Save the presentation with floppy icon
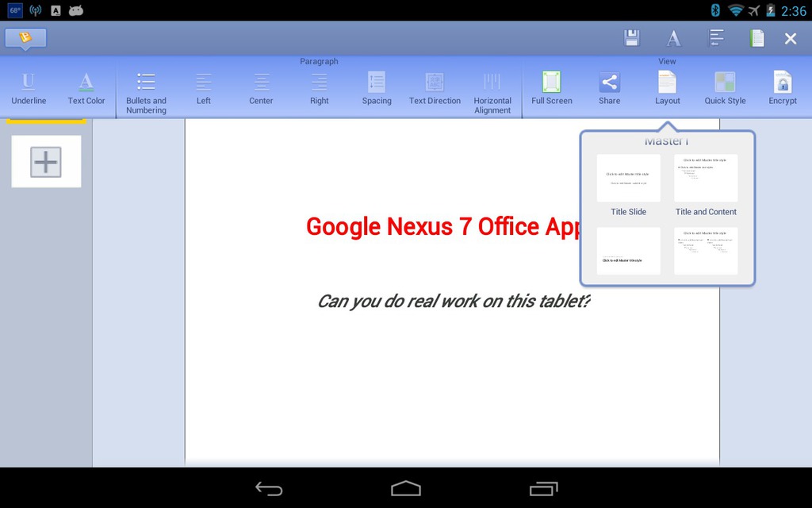The width and height of the screenshot is (812, 508). point(631,38)
